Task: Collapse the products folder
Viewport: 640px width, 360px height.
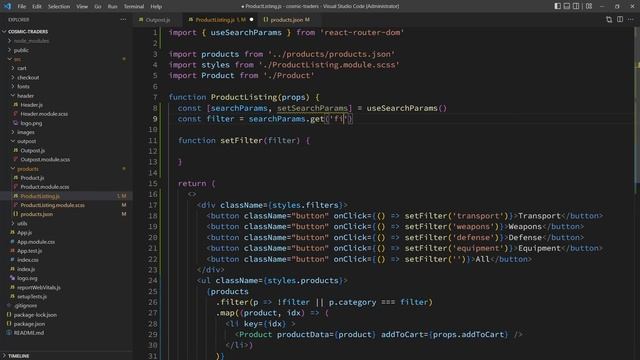Action: [x=28, y=169]
